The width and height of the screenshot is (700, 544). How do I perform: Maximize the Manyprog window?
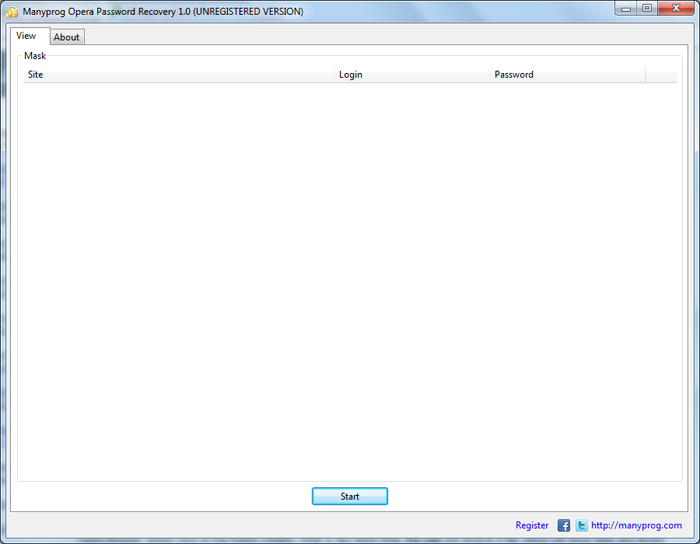click(x=647, y=8)
